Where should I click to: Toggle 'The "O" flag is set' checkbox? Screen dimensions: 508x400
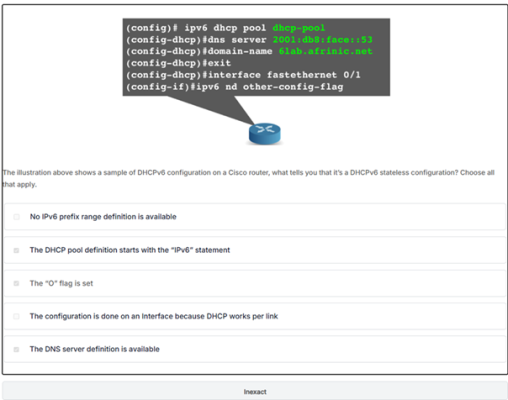pos(16,283)
